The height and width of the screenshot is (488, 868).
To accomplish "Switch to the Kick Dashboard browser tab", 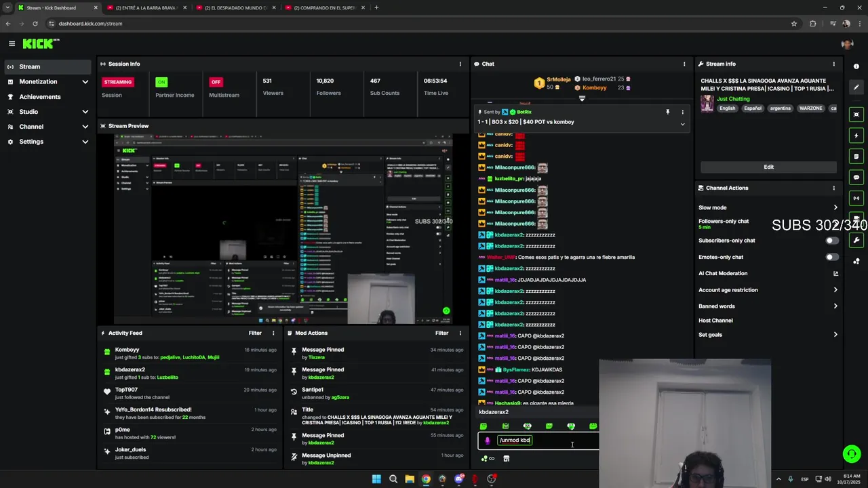I will pos(58,7).
